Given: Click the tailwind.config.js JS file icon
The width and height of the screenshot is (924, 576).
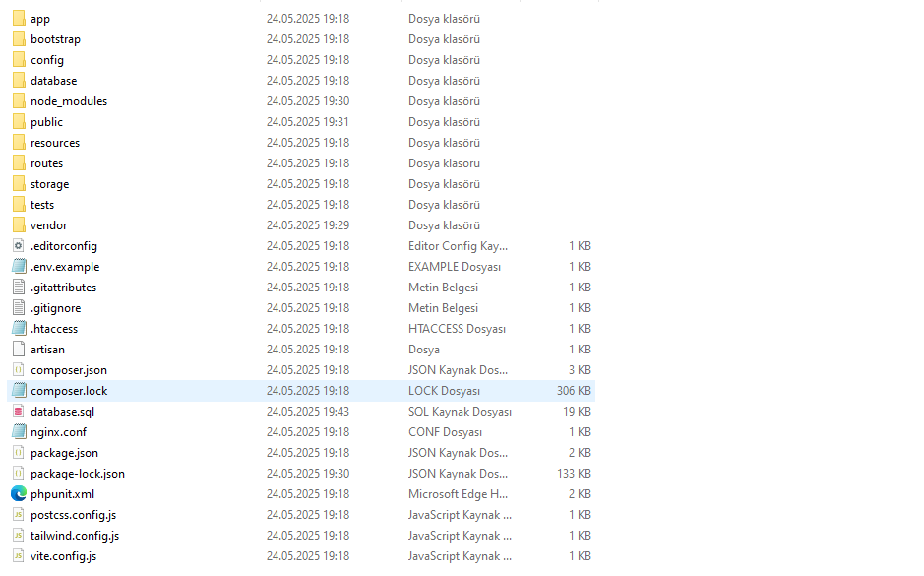Looking at the screenshot, I should (x=19, y=536).
